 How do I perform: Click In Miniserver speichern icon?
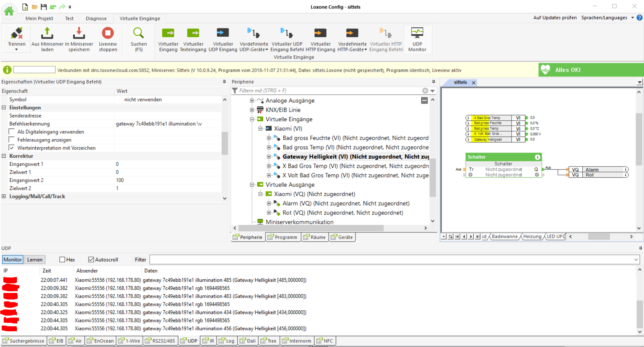79,33
